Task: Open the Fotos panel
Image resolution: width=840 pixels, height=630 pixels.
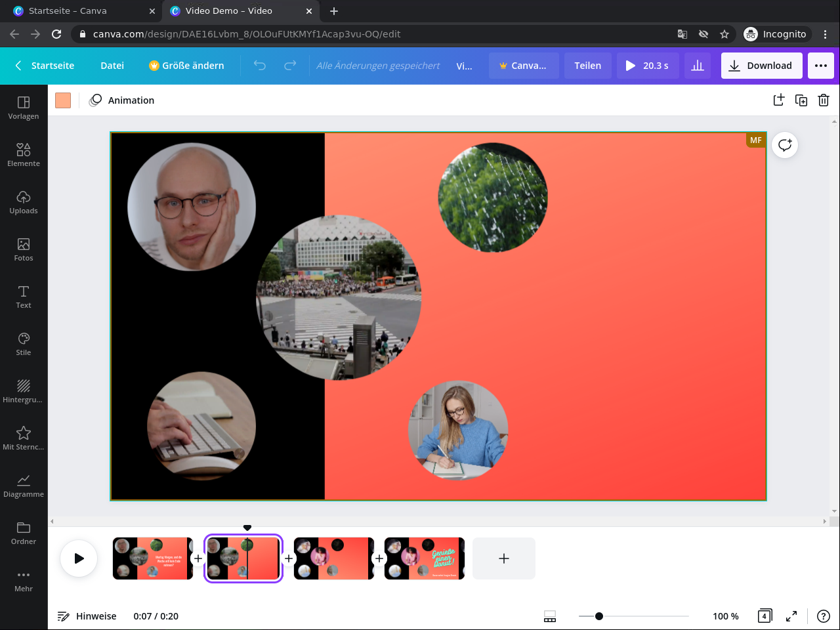Action: [x=24, y=249]
